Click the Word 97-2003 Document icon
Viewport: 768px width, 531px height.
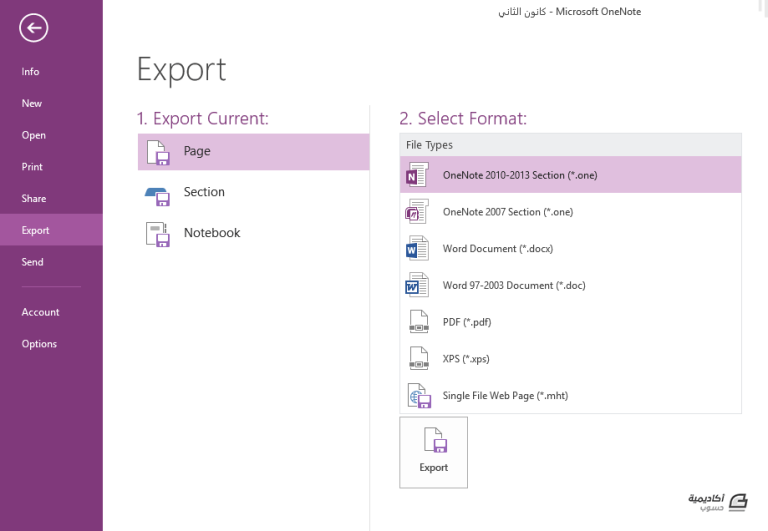[x=417, y=285]
